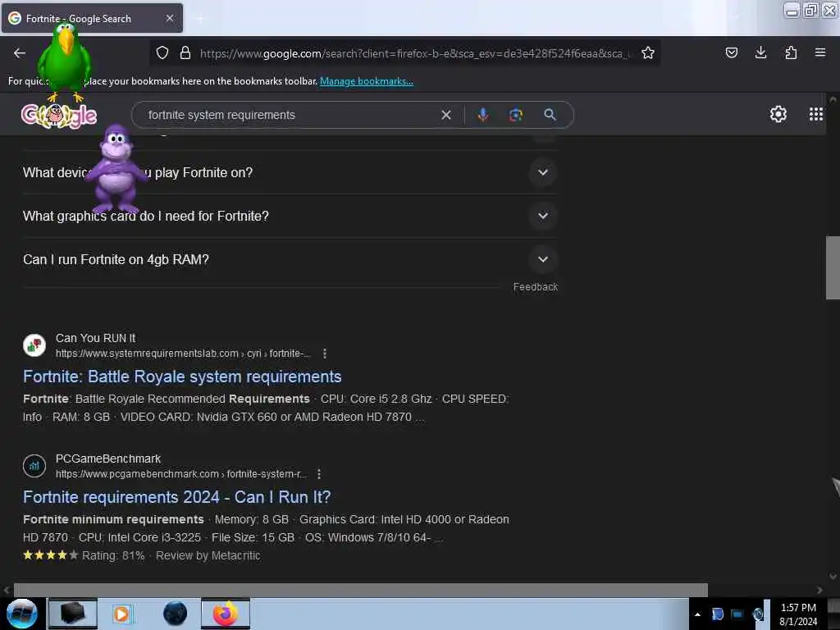The height and width of the screenshot is (630, 840).
Task: Open the Pocket save icon
Action: (731, 52)
